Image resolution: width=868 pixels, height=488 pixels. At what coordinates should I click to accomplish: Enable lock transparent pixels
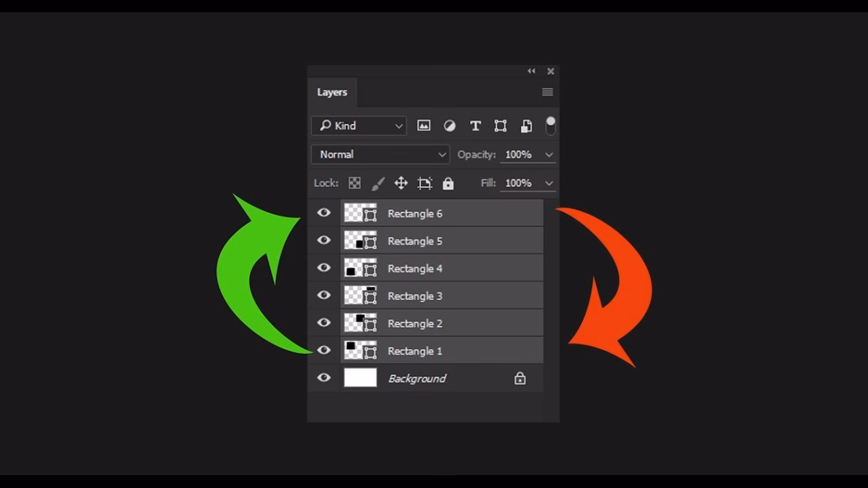point(354,183)
